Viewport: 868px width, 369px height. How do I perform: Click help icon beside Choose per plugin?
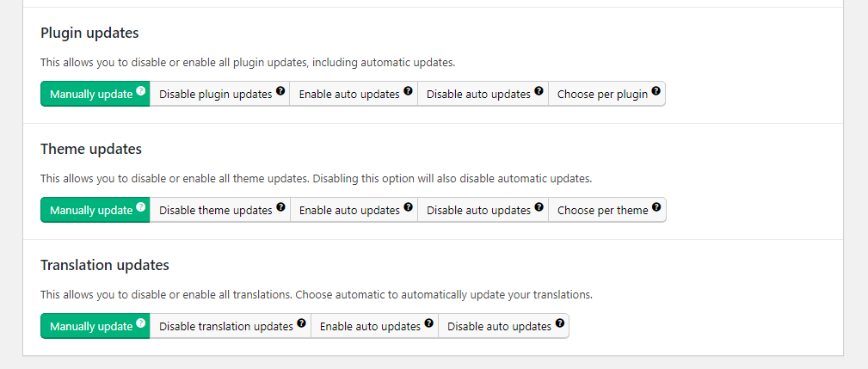(656, 90)
